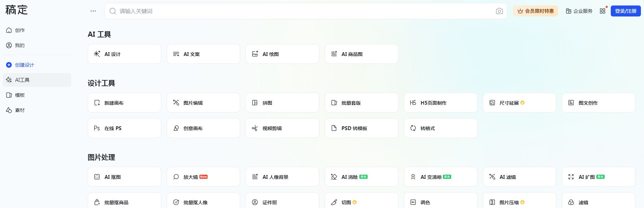Click the AI 扩图 tool
Screen dimensions: 644x208
point(598,177)
